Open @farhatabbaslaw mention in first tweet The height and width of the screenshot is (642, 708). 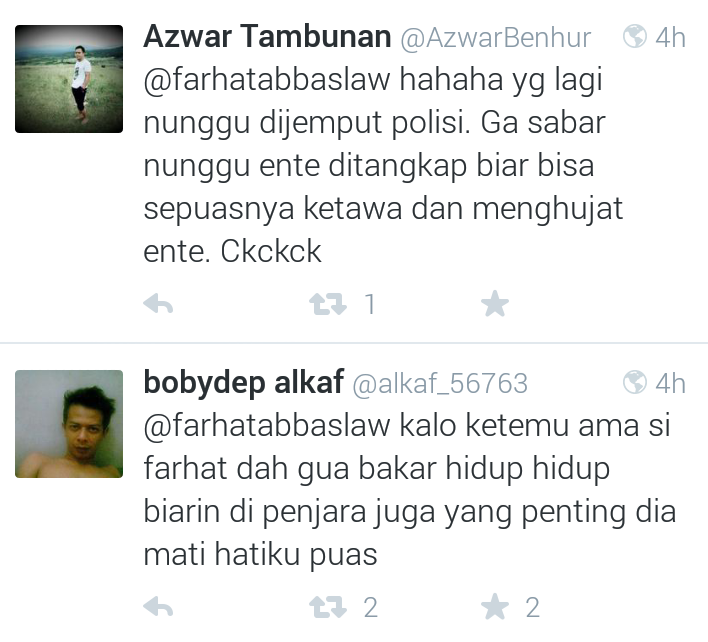point(267,79)
